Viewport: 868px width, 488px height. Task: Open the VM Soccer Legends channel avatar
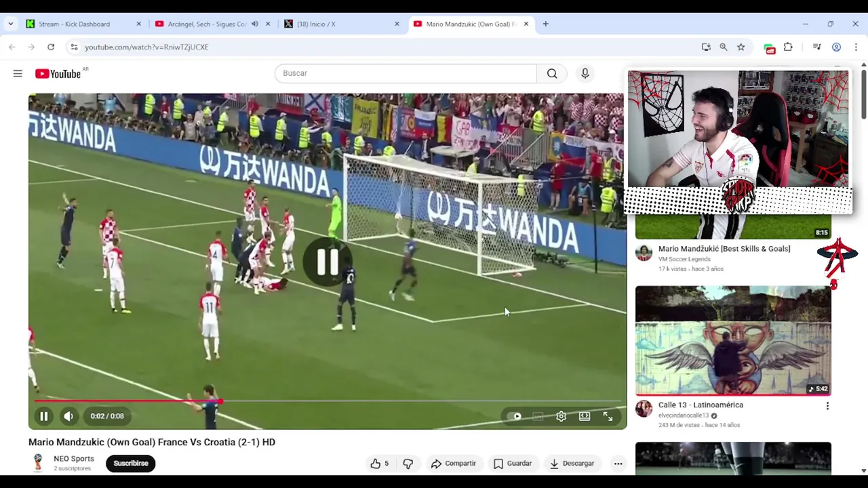(x=644, y=253)
